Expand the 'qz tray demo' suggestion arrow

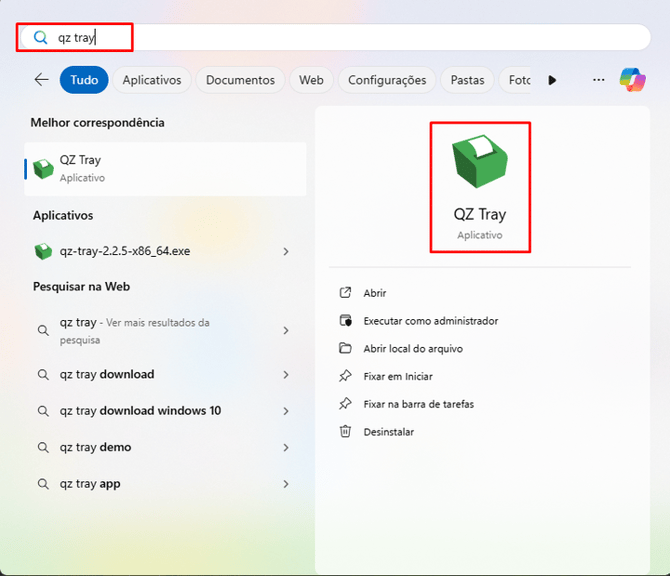(x=286, y=448)
